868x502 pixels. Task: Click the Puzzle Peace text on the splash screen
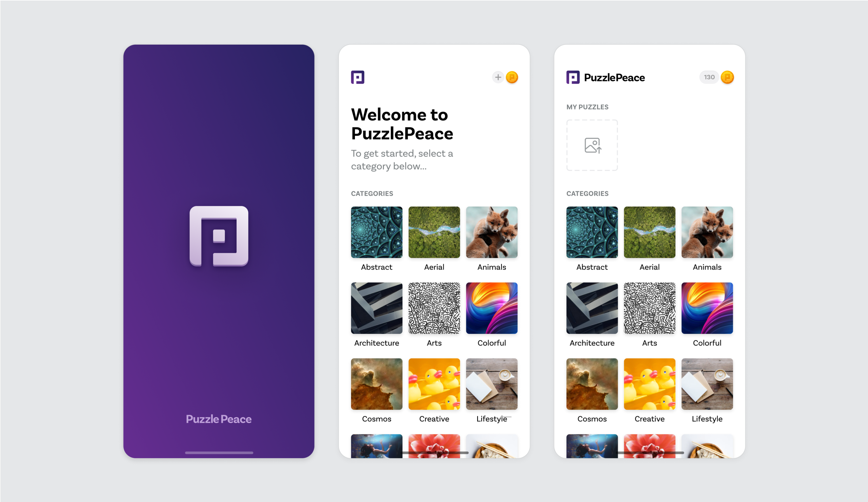(219, 419)
